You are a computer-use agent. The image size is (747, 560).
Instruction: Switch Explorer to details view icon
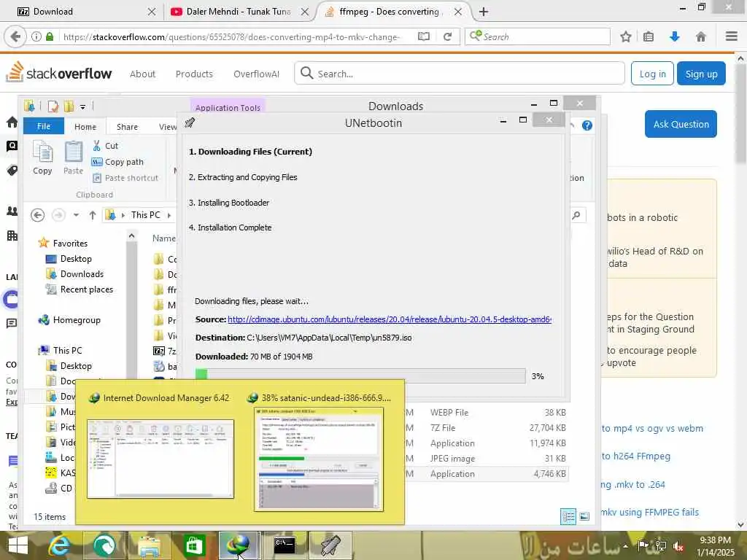point(568,516)
